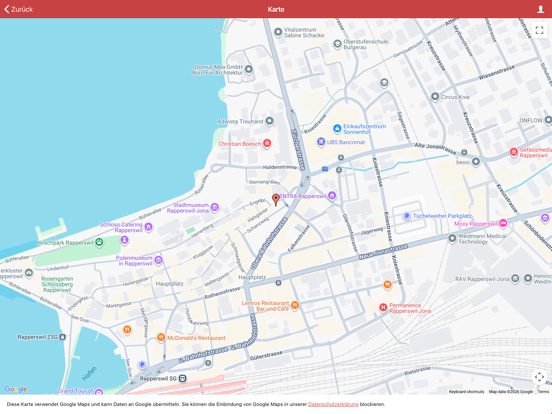Screen dimensions: 552x414
Task: Select the Hirschpark Rapperswil marker
Action: point(99,242)
